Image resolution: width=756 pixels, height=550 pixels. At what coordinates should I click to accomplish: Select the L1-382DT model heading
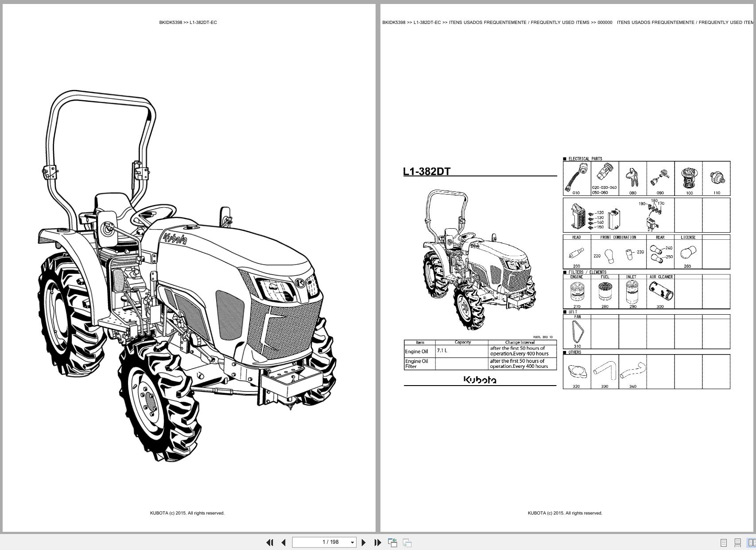[426, 172]
